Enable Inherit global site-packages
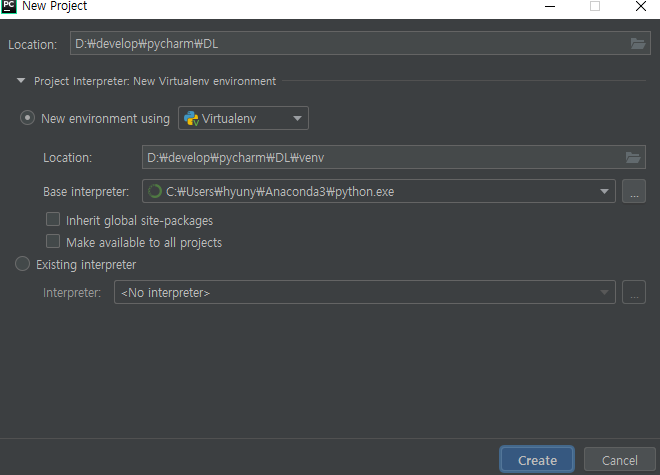This screenshot has width=660, height=475. point(53,219)
